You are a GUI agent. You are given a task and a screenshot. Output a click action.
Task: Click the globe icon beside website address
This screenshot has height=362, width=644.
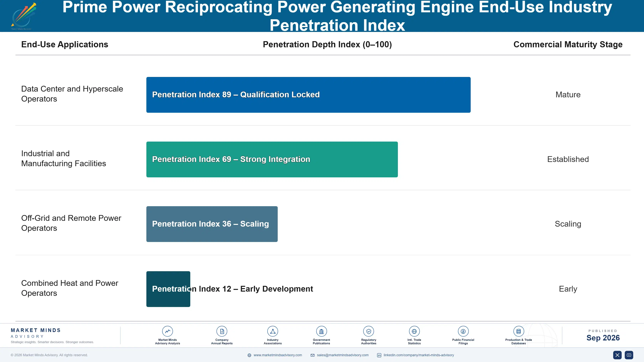click(249, 355)
